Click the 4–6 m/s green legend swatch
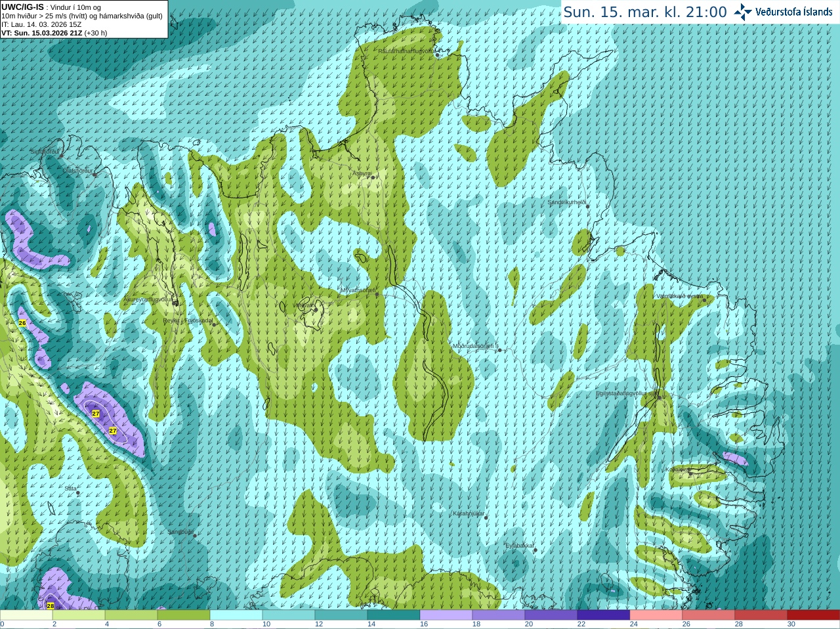The height and width of the screenshot is (629, 840). click(x=131, y=615)
